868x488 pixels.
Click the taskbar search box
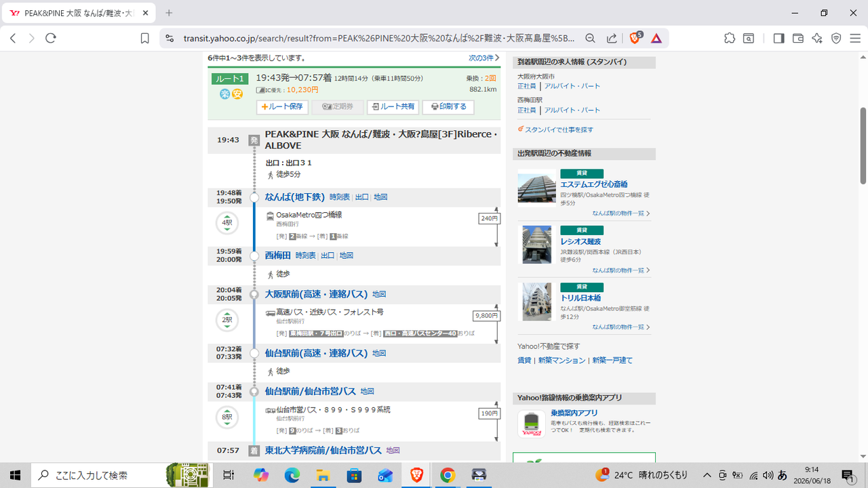[122, 475]
